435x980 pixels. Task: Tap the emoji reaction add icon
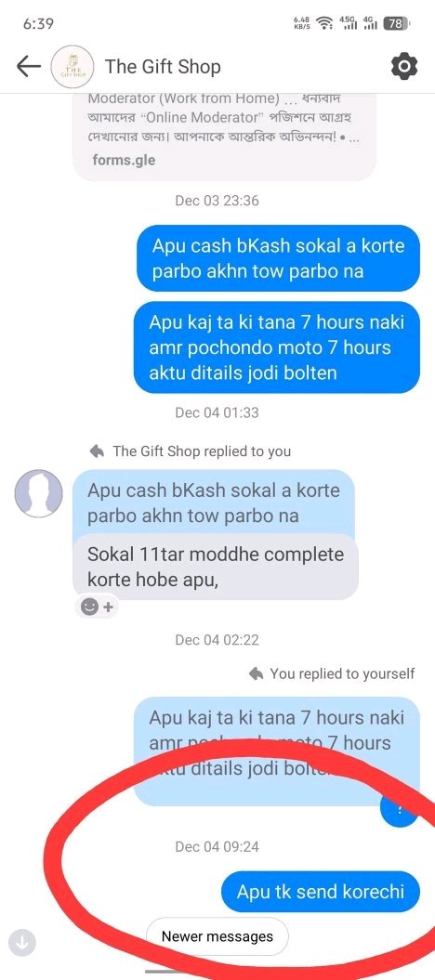[x=97, y=607]
